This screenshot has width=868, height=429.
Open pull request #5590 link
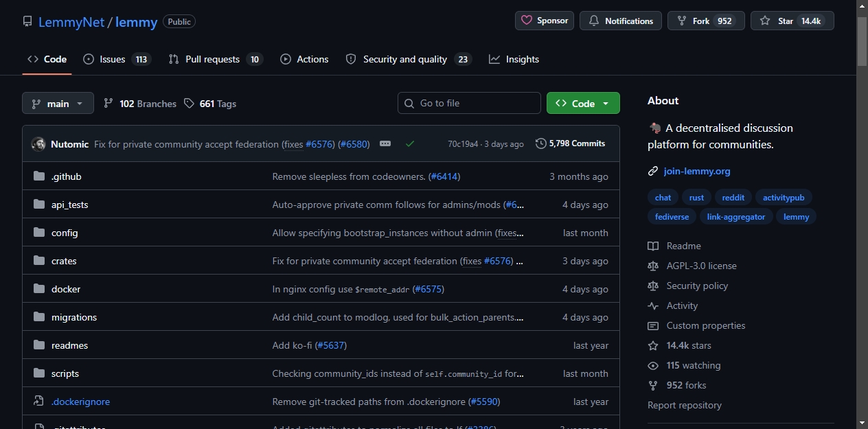coord(484,402)
